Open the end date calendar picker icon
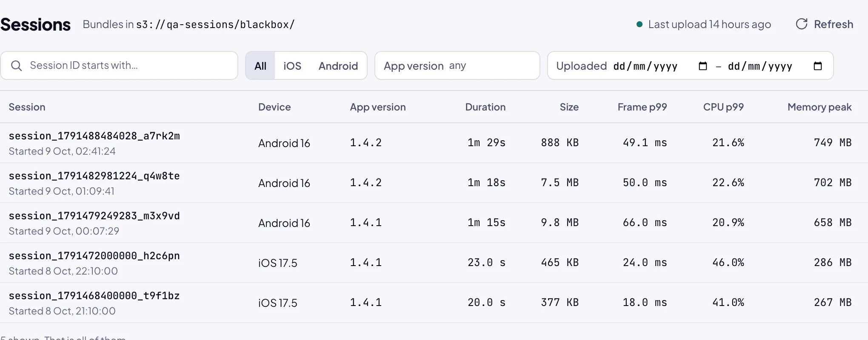Viewport: 868px width, 340px height. point(817,66)
